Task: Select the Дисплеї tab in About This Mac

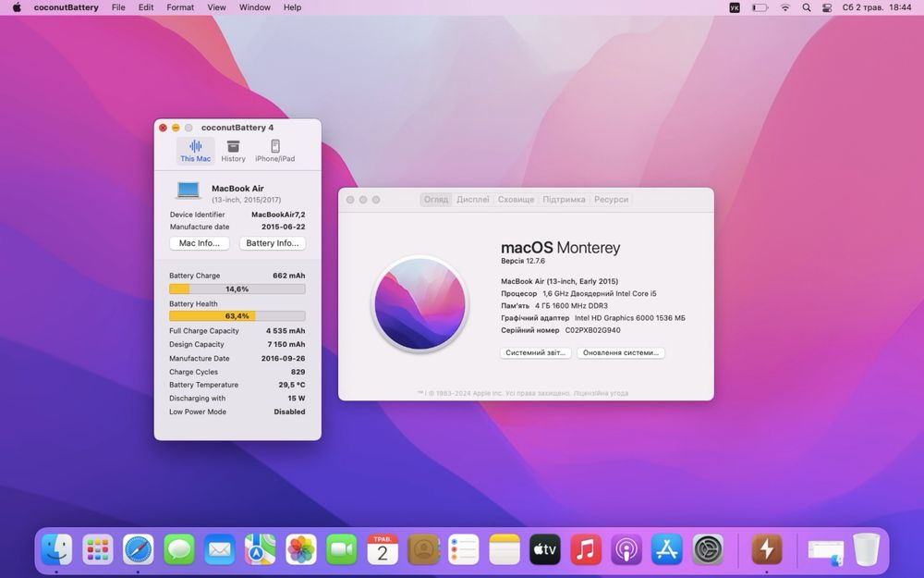Action: pos(472,200)
